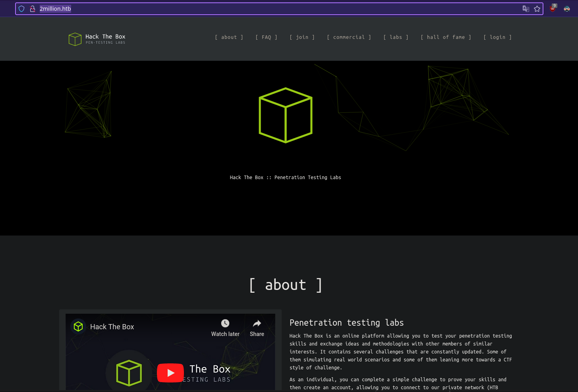Screen dimensions: 578x392
Task: Go to the join page
Action: (302, 37)
